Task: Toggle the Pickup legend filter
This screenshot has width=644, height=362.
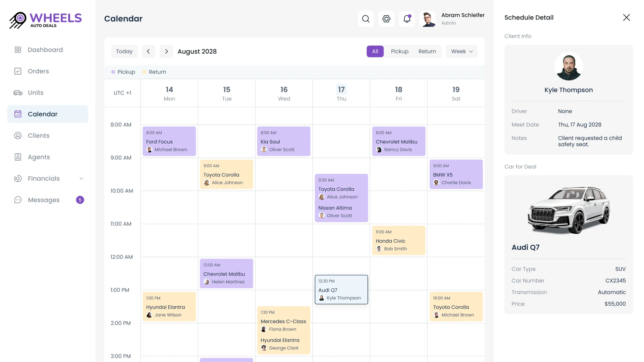Action: click(x=123, y=72)
